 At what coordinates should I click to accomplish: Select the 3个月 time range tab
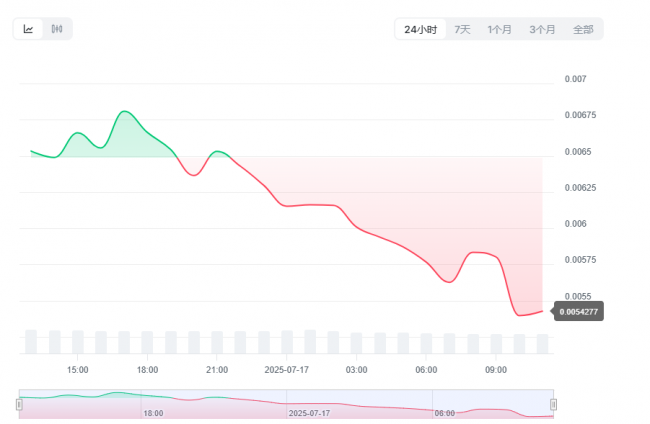tap(542, 29)
